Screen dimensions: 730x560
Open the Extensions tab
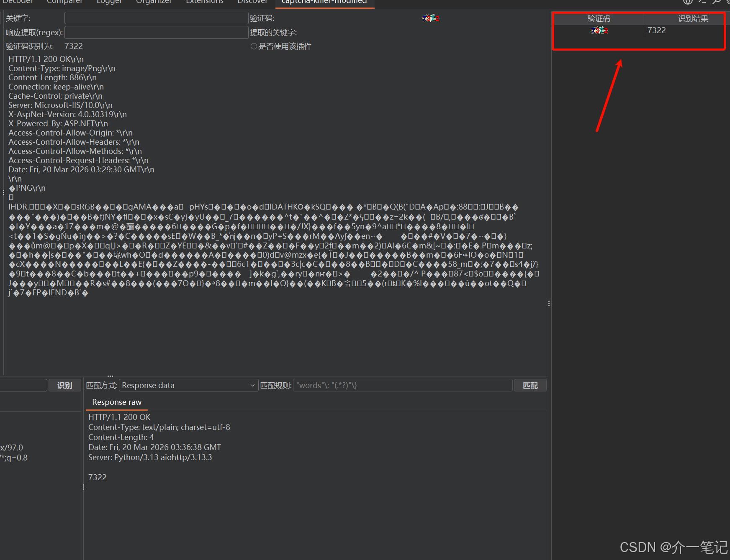click(x=205, y=2)
